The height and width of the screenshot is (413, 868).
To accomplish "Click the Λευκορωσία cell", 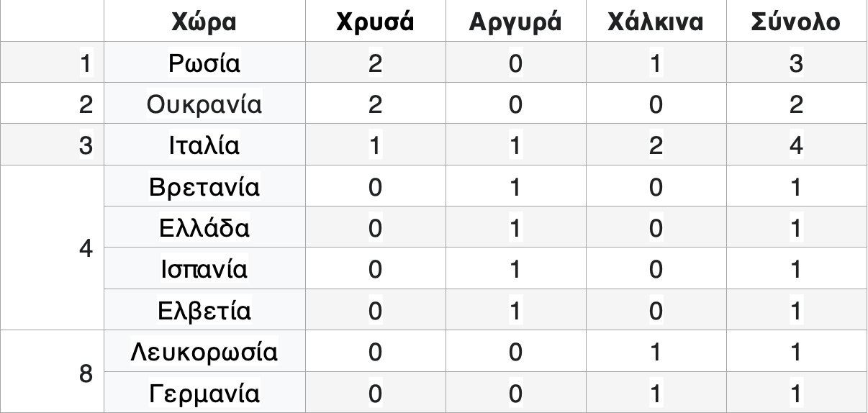I will coord(204,353).
